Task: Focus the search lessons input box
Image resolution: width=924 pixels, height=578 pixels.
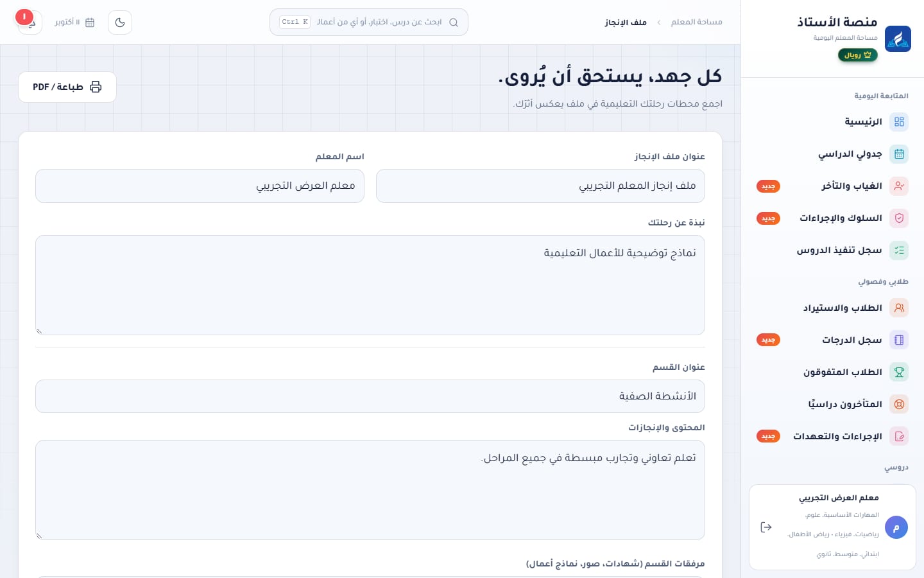Action: coord(379,22)
